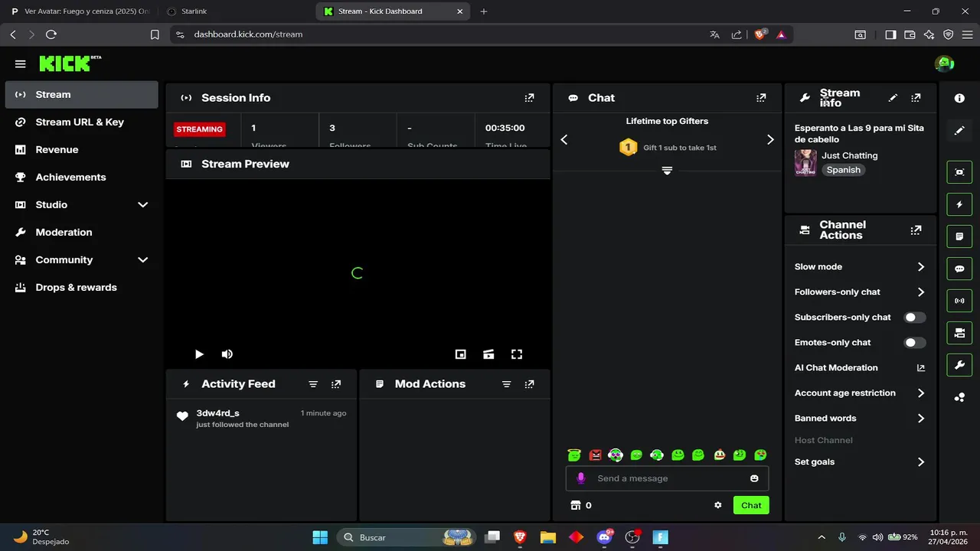Screen dimensions: 980x551
Task: Enter fullscreen on stream preview
Action: click(517, 354)
